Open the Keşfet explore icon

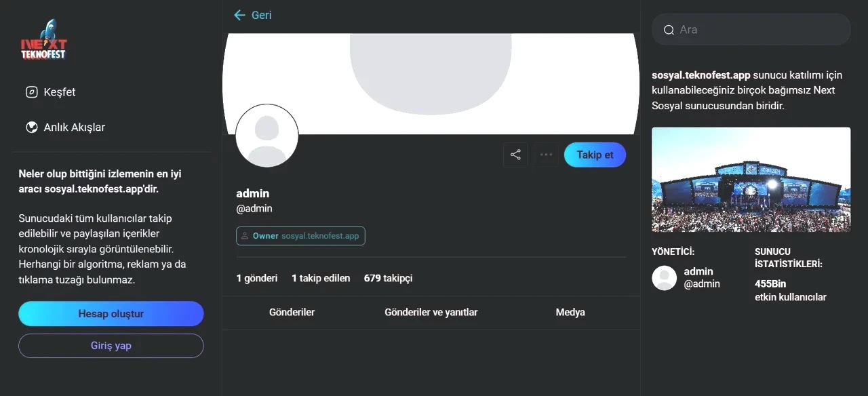pos(31,92)
